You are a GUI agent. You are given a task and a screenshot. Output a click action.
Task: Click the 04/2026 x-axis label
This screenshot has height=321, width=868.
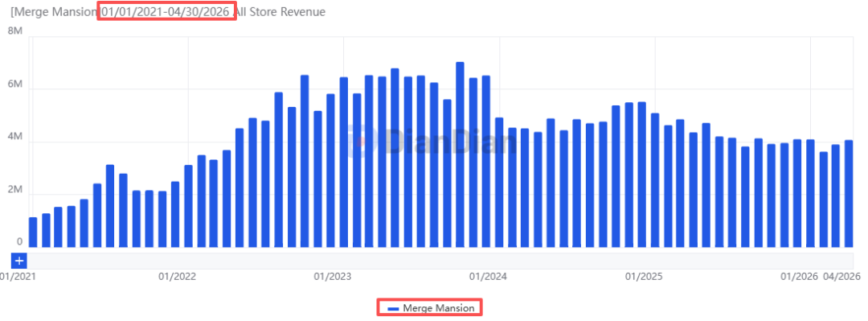coord(841,276)
